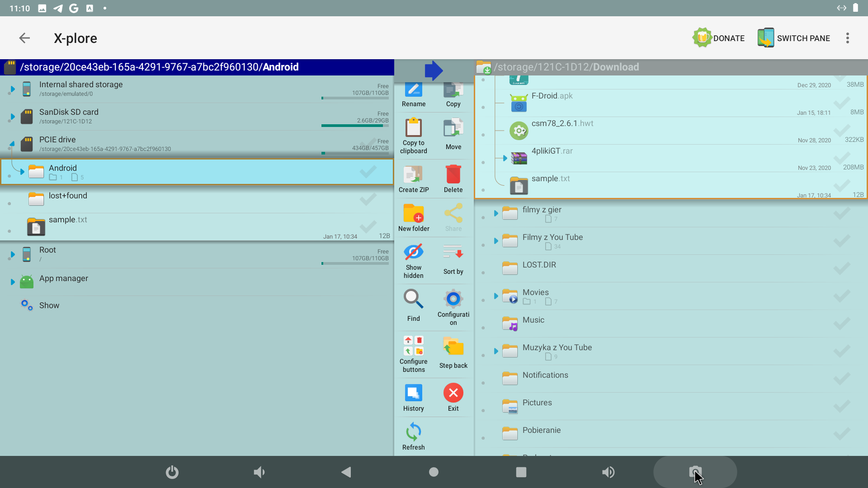Viewport: 868px width, 488px height.
Task: Open the History icon
Action: 414,393
